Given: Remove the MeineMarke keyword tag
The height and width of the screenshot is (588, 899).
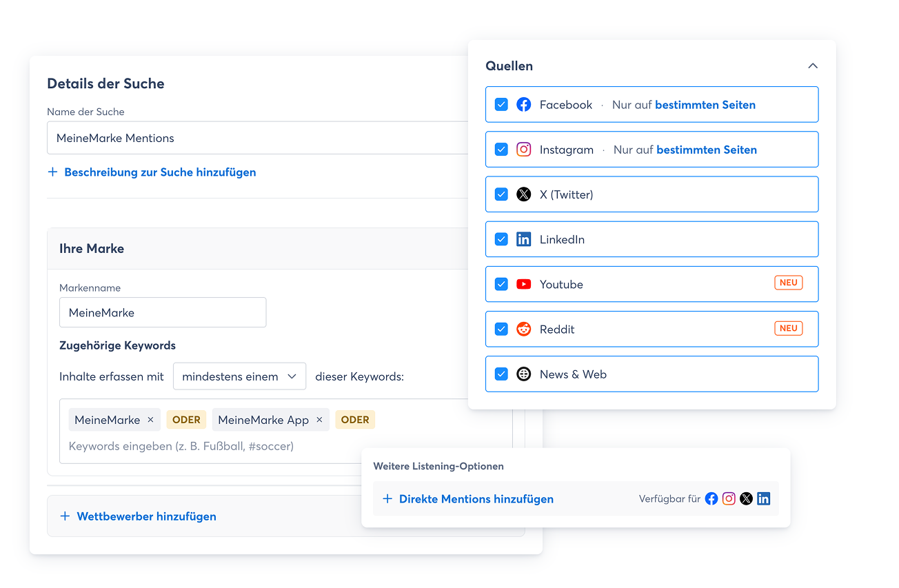Looking at the screenshot, I should coord(150,420).
